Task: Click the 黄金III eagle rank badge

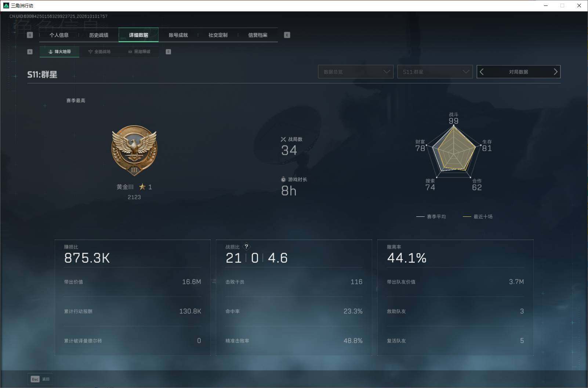Action: (134, 151)
